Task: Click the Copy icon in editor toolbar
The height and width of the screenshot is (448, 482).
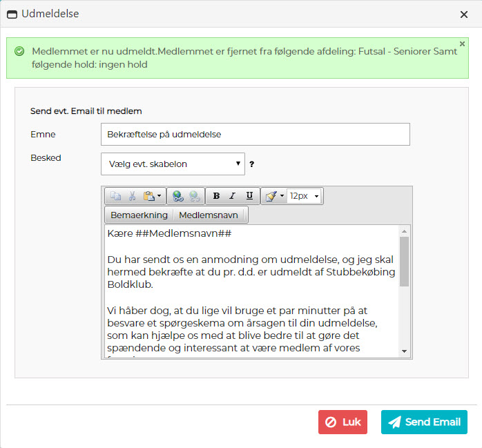Action: pos(115,196)
